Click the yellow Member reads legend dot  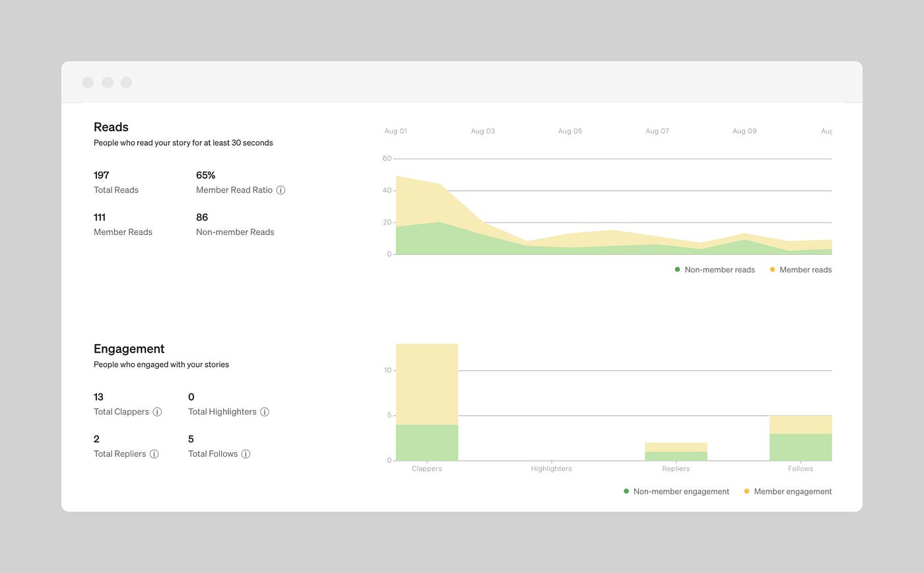(x=772, y=269)
